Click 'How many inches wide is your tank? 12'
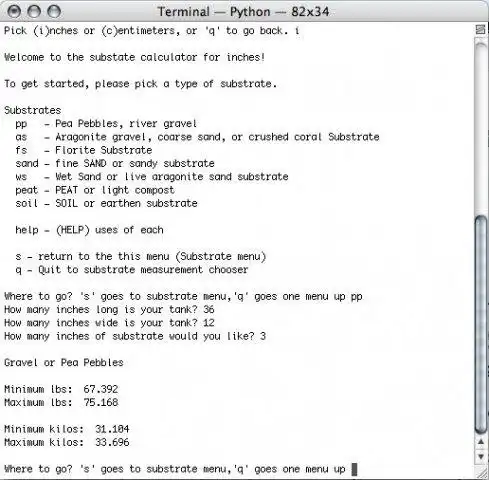 pos(109,323)
